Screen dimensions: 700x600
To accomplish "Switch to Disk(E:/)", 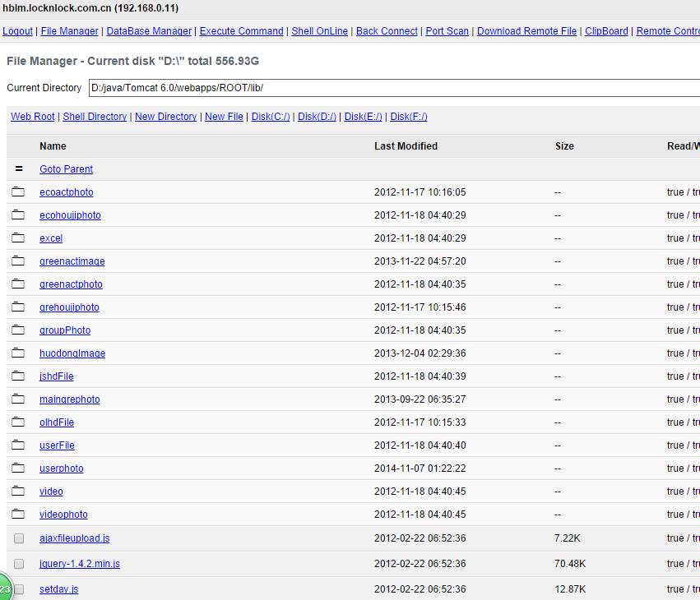I will click(x=364, y=117).
